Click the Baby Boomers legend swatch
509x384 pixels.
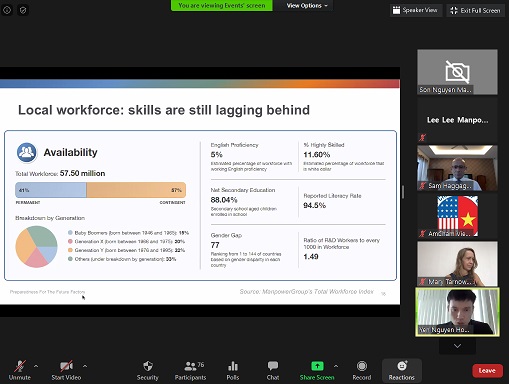pos(70,233)
